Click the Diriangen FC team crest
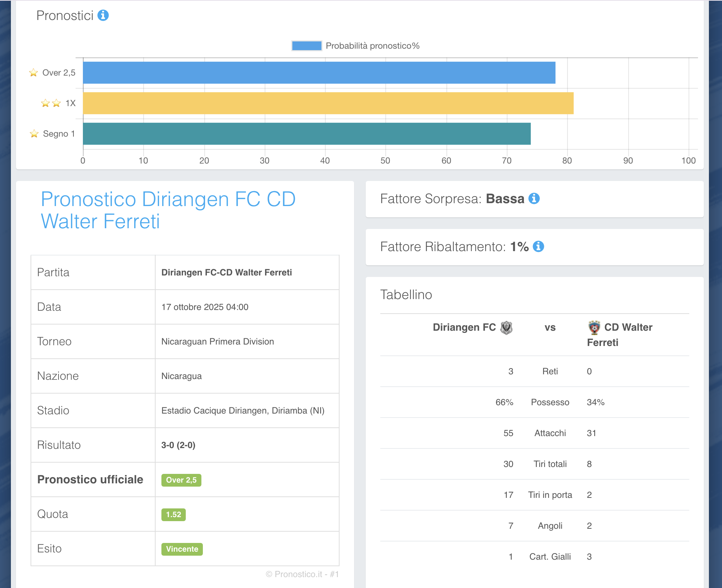The width and height of the screenshot is (722, 588). click(x=506, y=327)
